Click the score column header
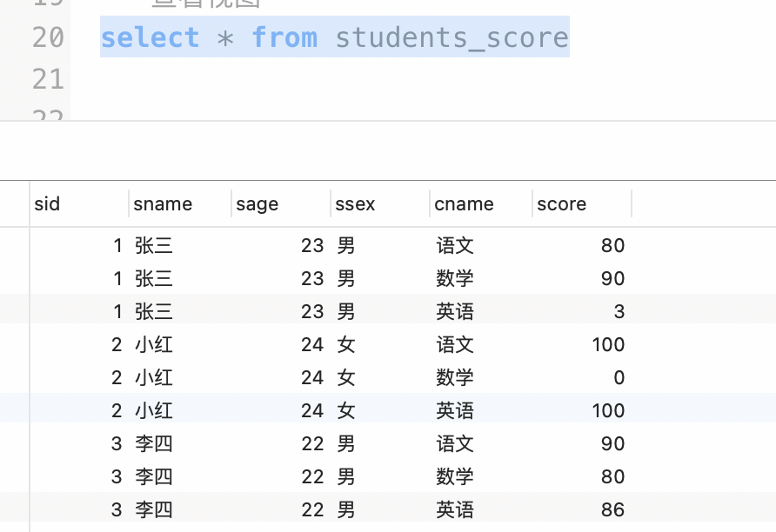The height and width of the screenshot is (532, 776). 562,204
